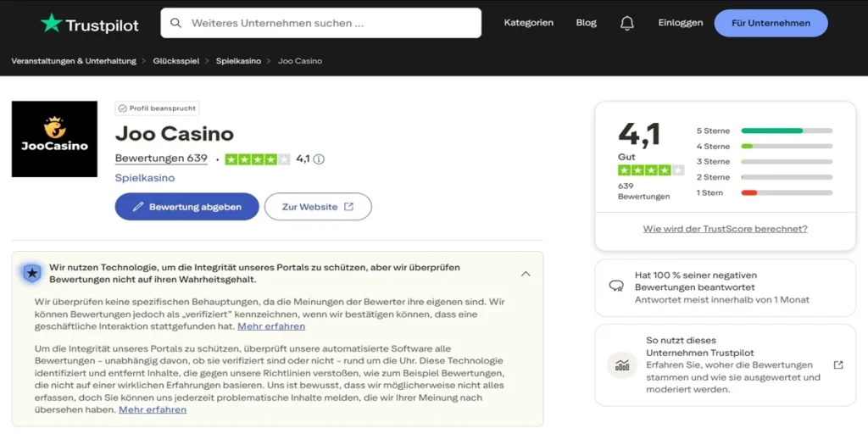Viewport: 868px width, 434px height.
Task: Click the 'Joo Casino' heading
Action: click(175, 133)
